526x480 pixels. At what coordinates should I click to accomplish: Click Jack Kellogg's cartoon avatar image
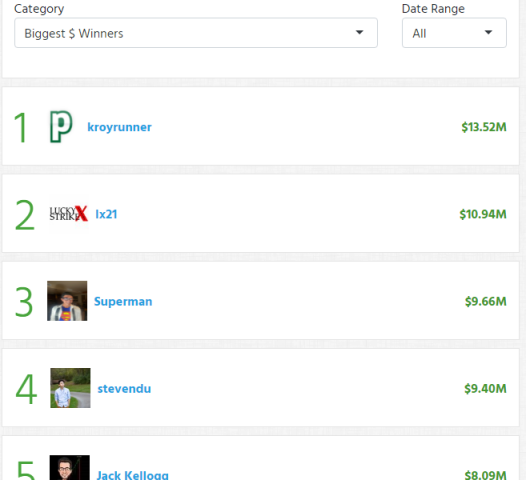point(70,468)
